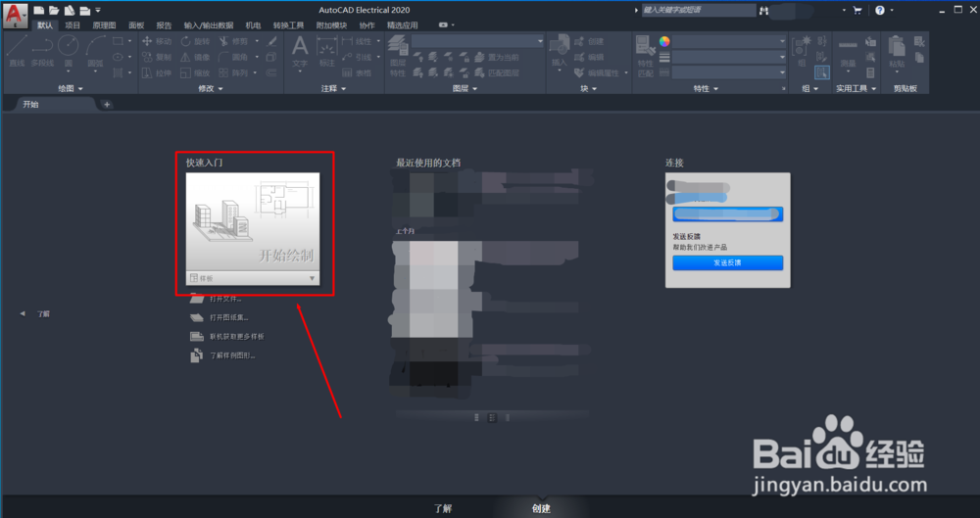Expand the 注释 panel dropdown
Screen dimensions: 980x518
pyautogui.click(x=333, y=89)
